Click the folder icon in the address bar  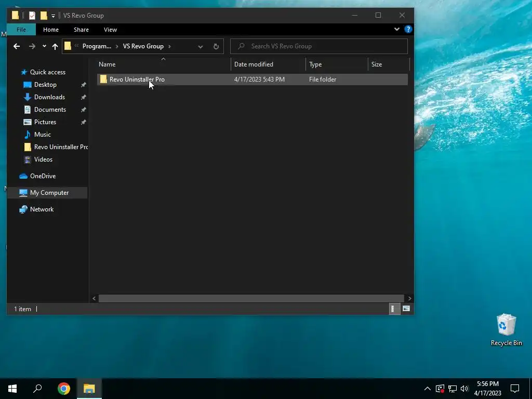pos(68,46)
